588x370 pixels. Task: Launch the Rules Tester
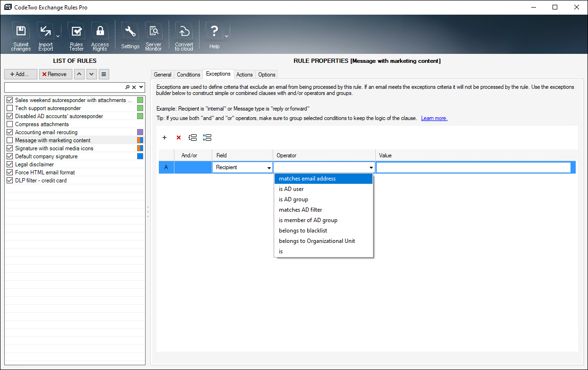[76, 36]
